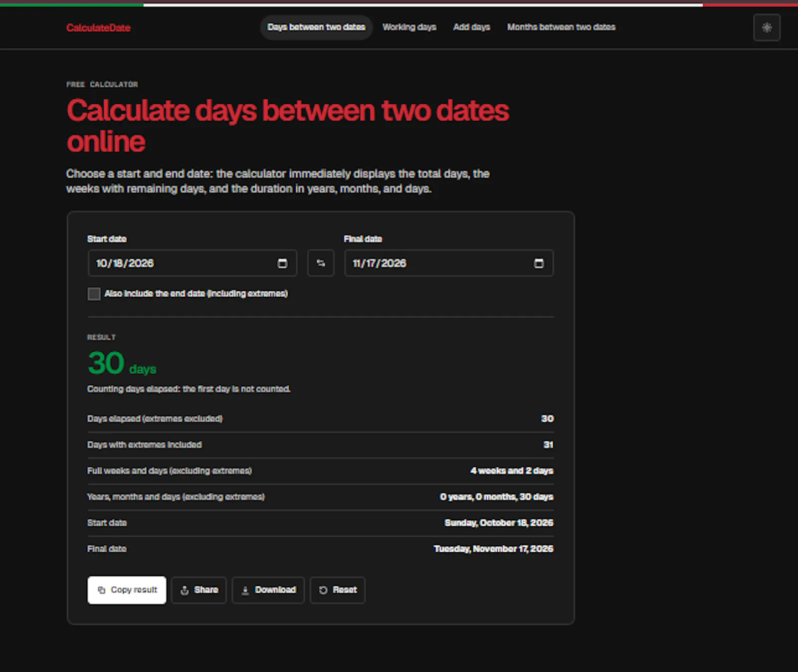Click the 'Full weeks and days (excluding extremes)' label
798x672 pixels.
click(170, 471)
